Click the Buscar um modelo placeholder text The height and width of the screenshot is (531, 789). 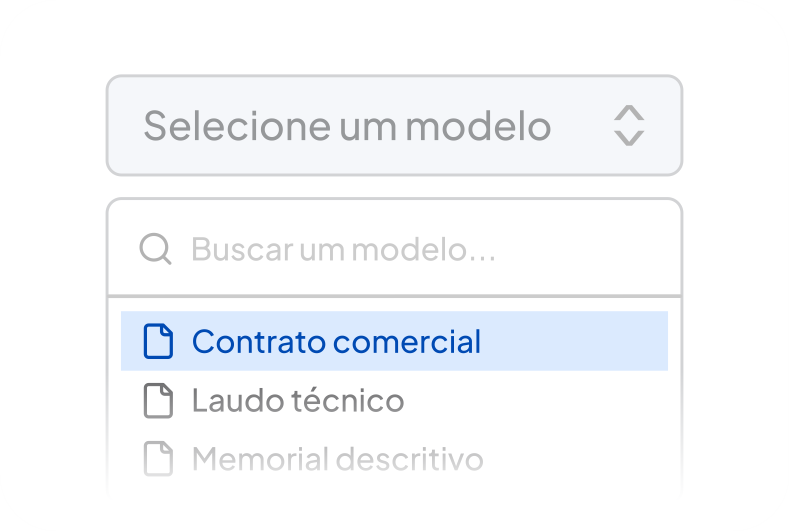point(343,249)
